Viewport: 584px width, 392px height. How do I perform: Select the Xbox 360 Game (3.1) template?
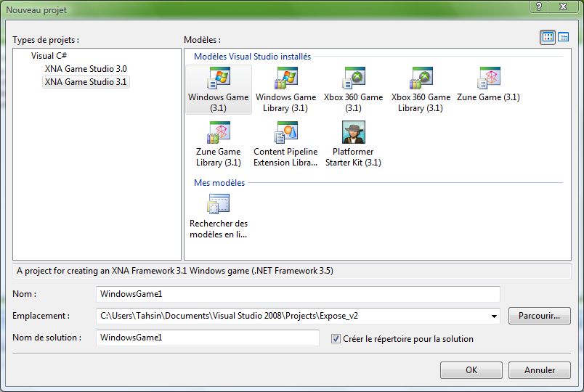tap(353, 78)
